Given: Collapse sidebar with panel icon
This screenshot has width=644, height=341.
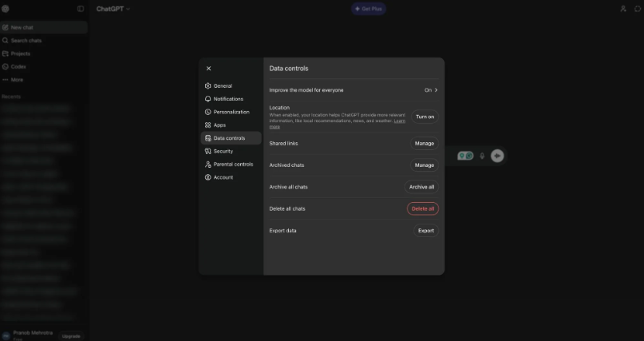Looking at the screenshot, I should pos(81,9).
